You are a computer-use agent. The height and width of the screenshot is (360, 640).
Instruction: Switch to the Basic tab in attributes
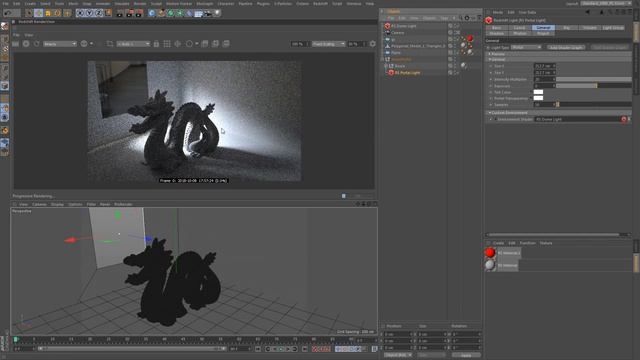point(496,28)
